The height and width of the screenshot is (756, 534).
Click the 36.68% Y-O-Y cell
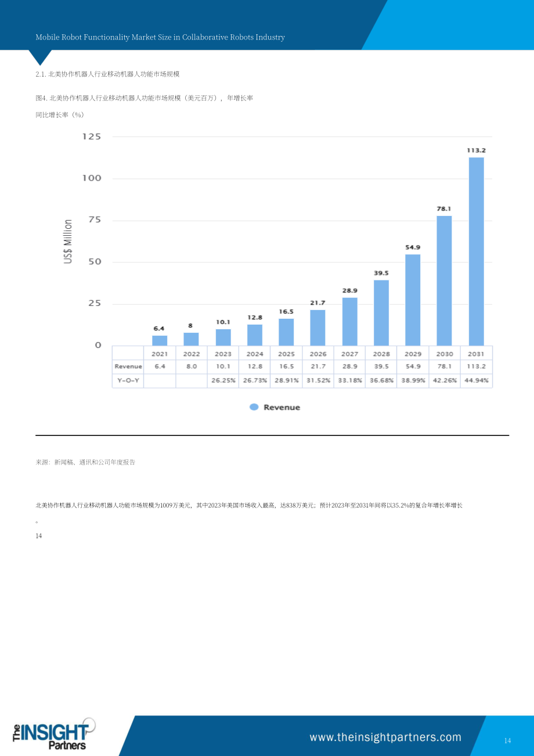(x=381, y=381)
